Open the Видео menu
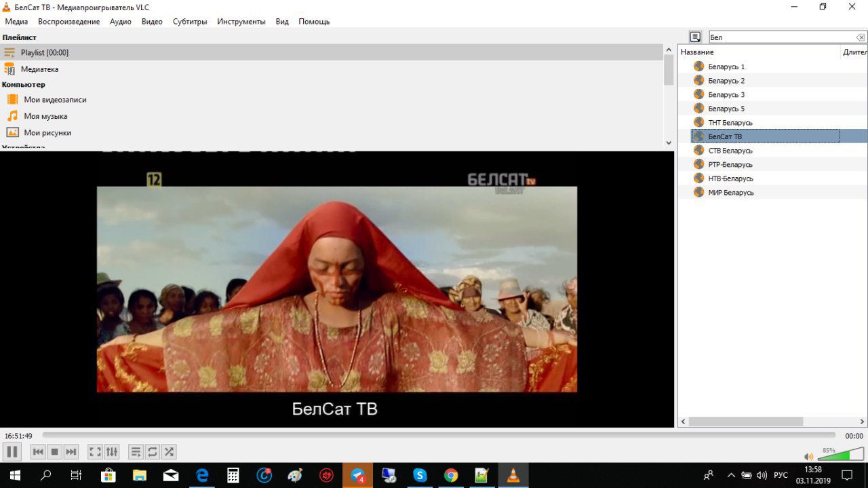Screen dimensions: 868x488 point(152,22)
